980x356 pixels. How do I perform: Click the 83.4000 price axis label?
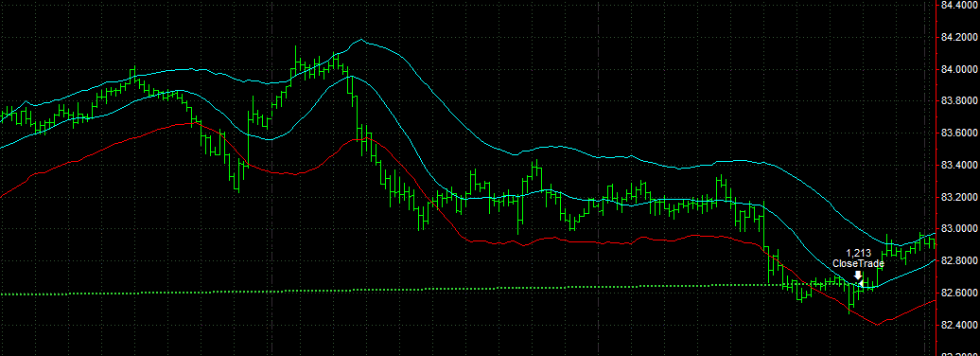coord(959,165)
